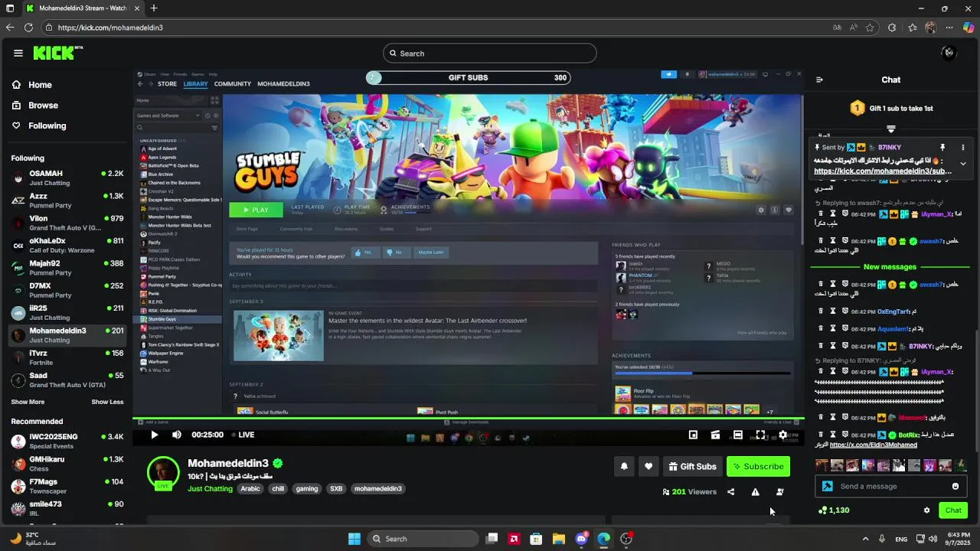Open File Explorer from taskbar
This screenshot has height=551, width=980.
(x=559, y=539)
